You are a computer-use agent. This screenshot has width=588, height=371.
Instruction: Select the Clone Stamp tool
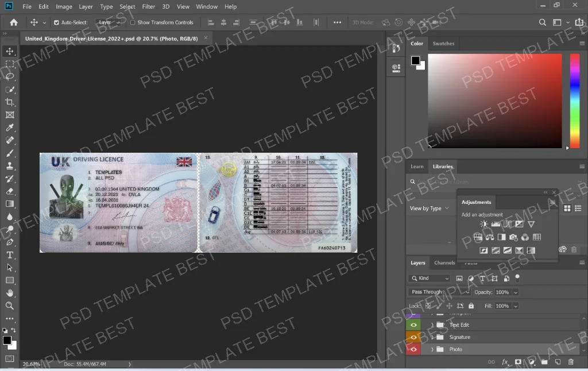(x=10, y=166)
